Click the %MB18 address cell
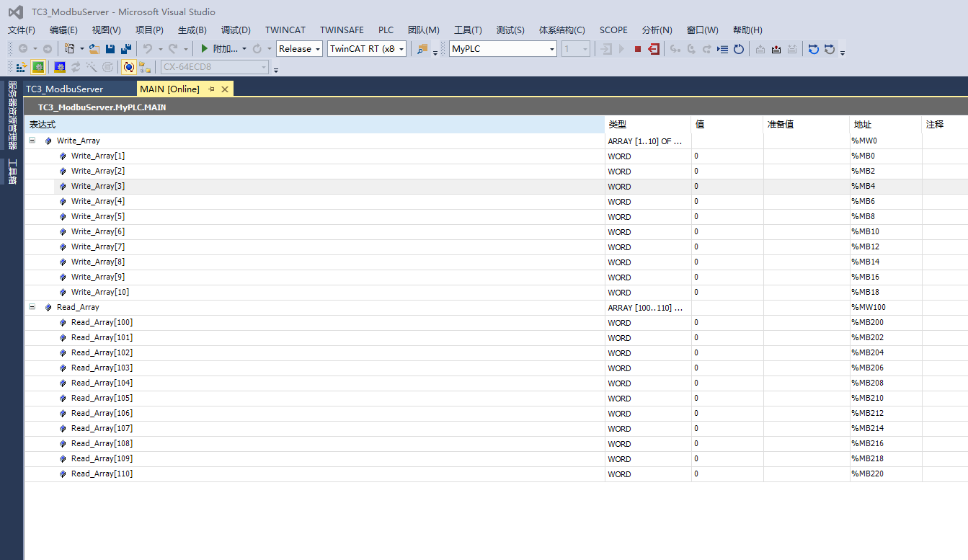 (886, 292)
